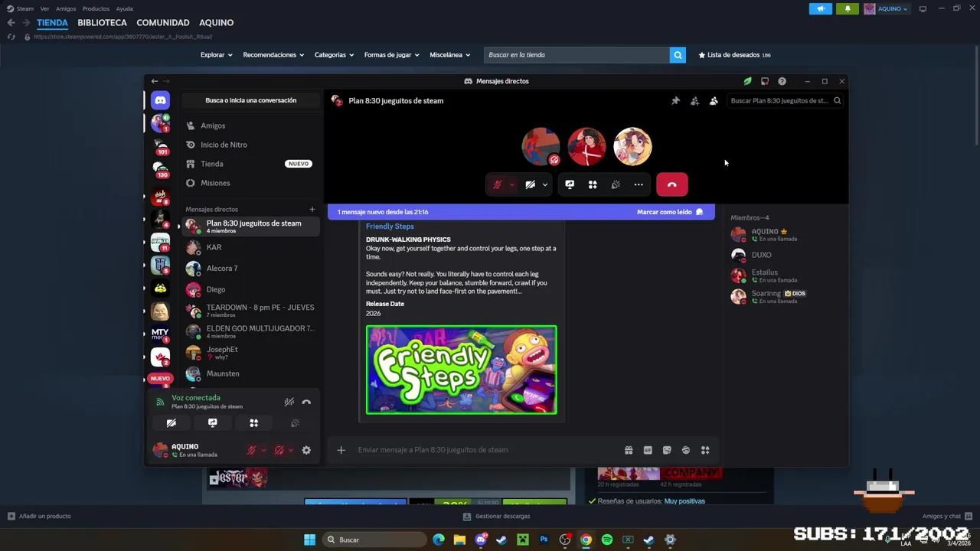The width and height of the screenshot is (980, 551).
Task: Open the emoji picker
Action: 686,450
